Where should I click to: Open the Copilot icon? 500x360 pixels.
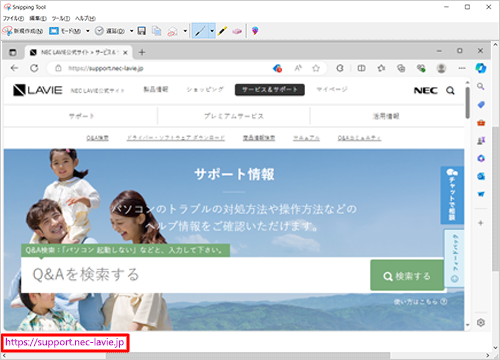tap(481, 68)
